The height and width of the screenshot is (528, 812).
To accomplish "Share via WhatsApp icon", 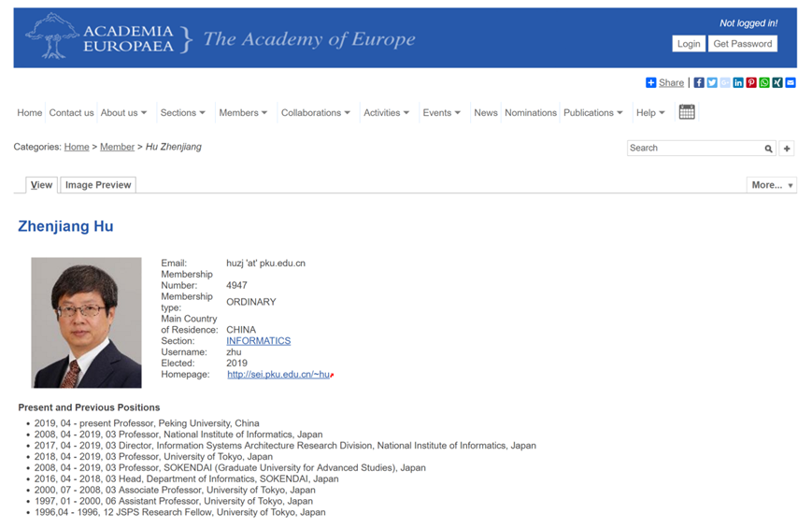I will pos(764,82).
